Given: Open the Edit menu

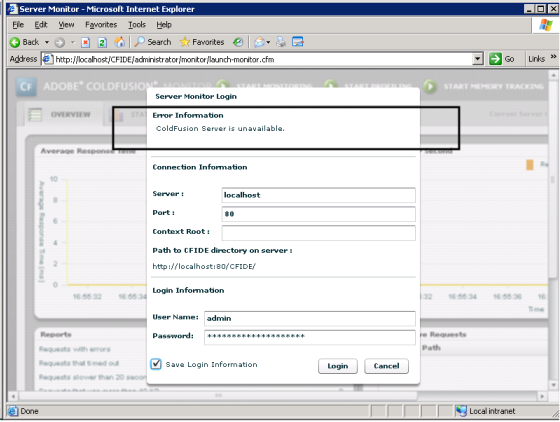Looking at the screenshot, I should [x=41, y=25].
